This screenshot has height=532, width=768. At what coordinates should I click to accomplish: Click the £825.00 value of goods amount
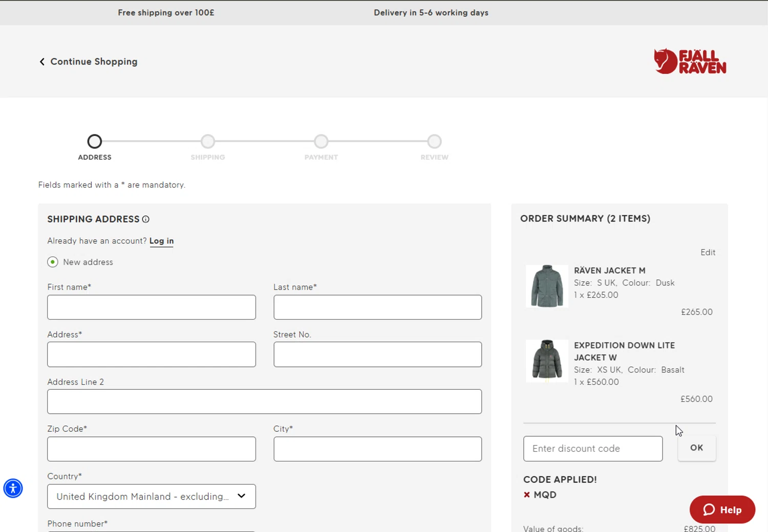click(x=699, y=528)
